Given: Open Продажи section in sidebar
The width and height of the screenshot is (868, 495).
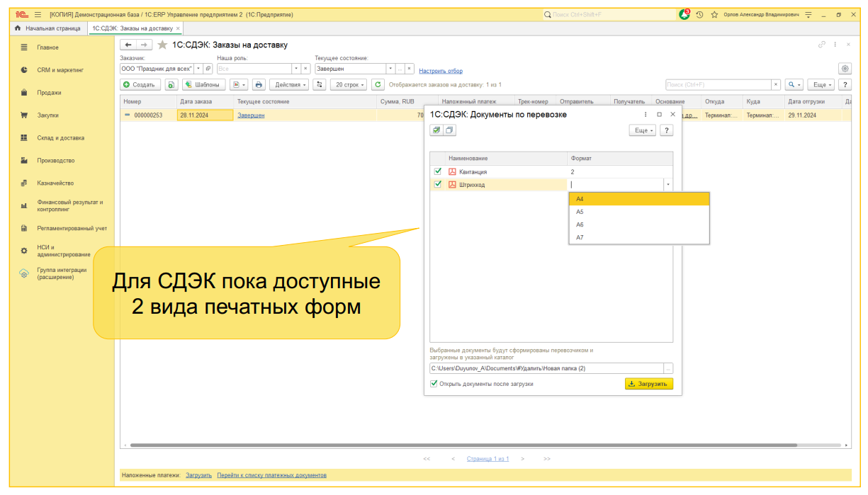Looking at the screenshot, I should point(49,93).
